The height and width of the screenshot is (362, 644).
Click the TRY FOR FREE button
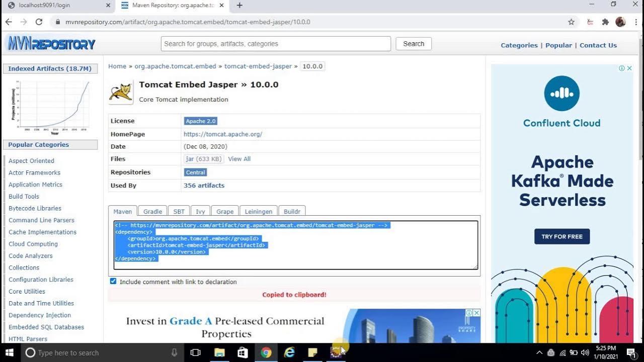coord(562,236)
